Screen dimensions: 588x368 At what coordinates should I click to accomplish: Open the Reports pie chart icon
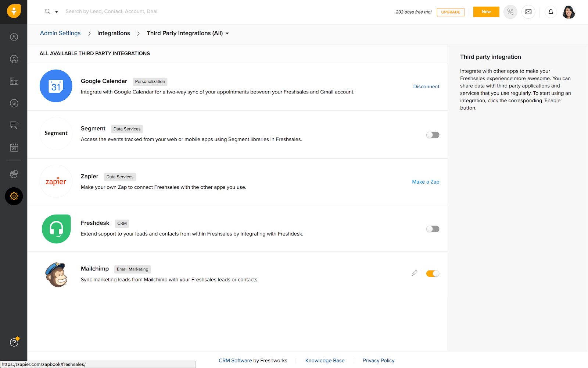[14, 174]
